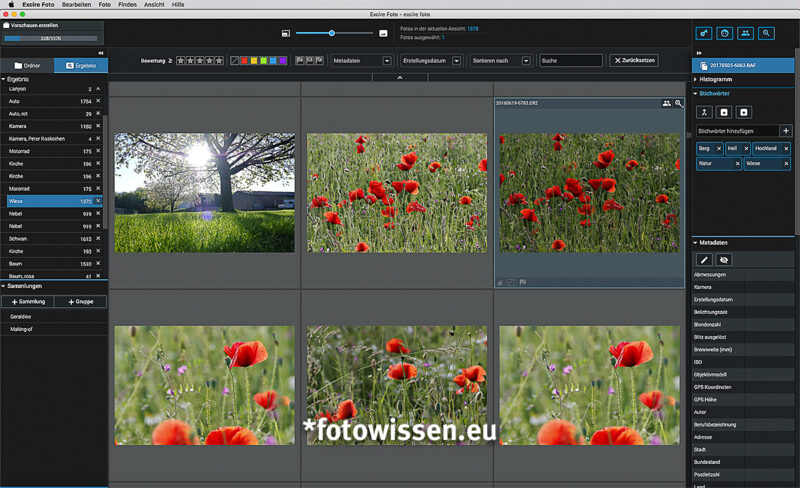This screenshot has width=800, height=488.
Task: Open people search icon in top right toolbar
Action: pyautogui.click(x=745, y=34)
